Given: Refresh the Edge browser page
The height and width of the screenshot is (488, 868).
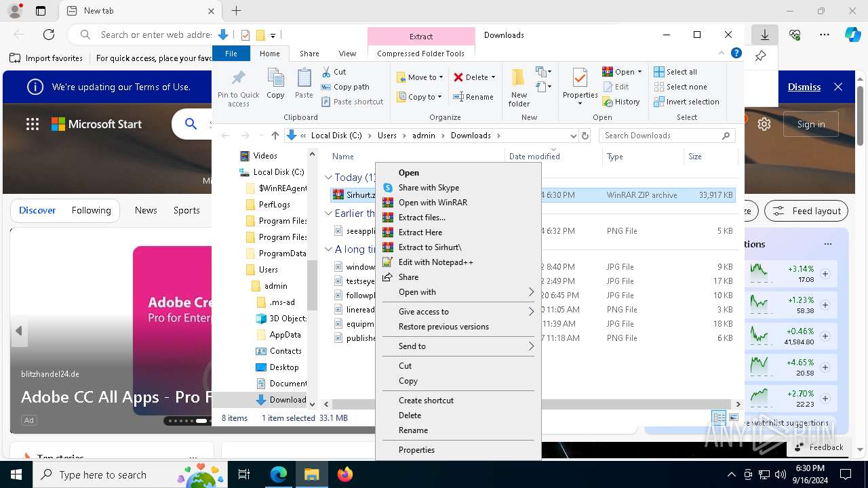Looking at the screenshot, I should click(49, 35).
